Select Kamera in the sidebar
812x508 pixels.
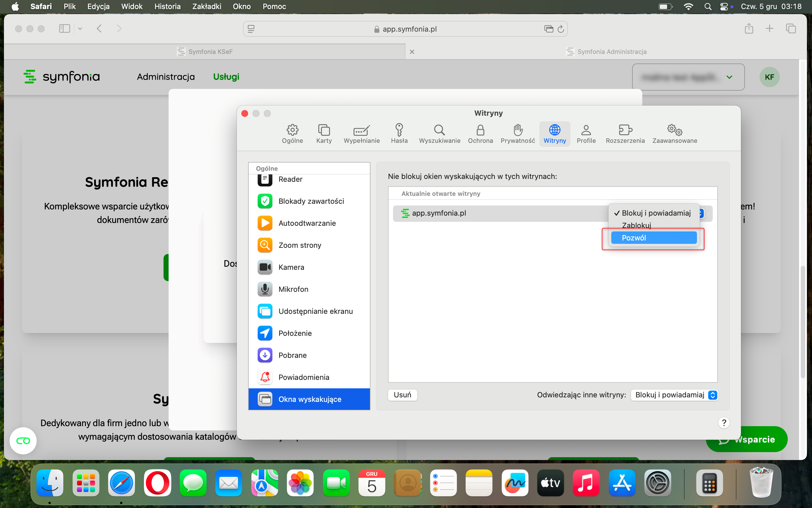coord(309,267)
